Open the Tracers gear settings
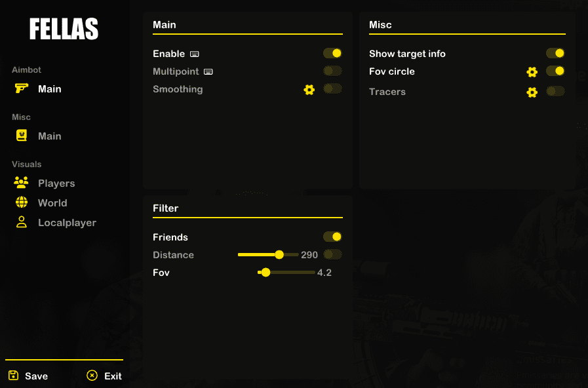 [x=532, y=92]
